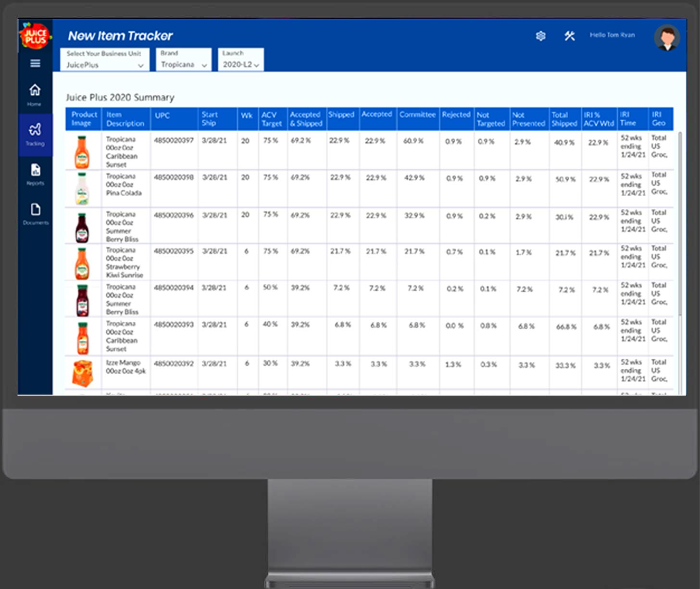
Task: Sort by Not Presented column header
Action: click(529, 119)
